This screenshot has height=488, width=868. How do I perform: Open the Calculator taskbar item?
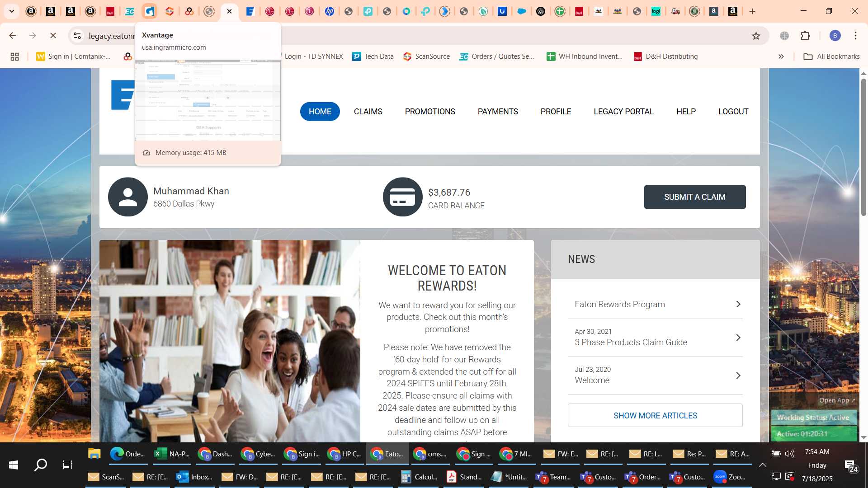click(x=419, y=477)
